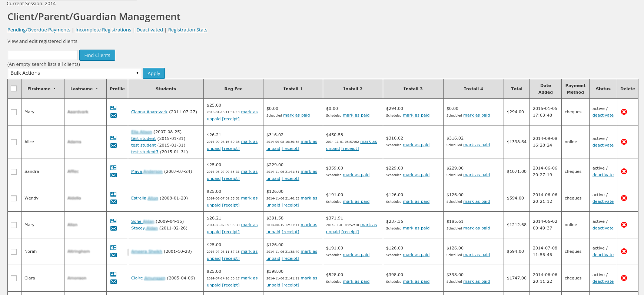The image size is (644, 295).
Task: Click the email envelope icon for Alice
Action: (113, 145)
